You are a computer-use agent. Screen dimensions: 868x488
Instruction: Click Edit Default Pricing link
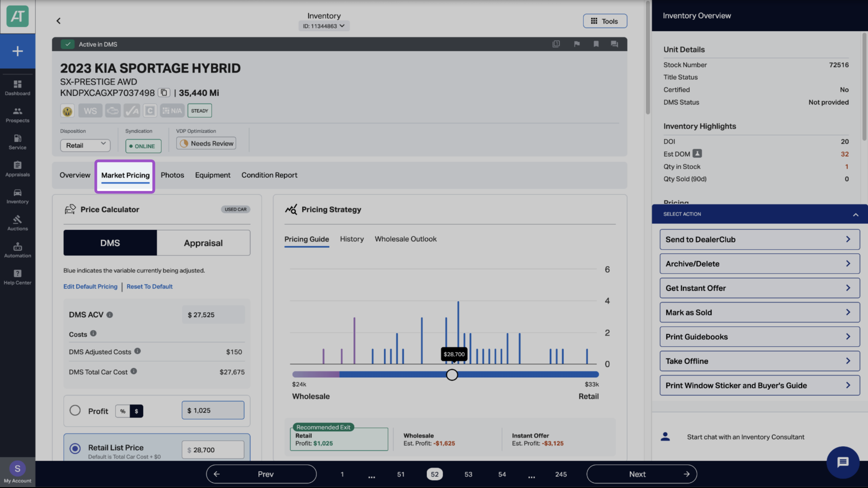pos(90,287)
